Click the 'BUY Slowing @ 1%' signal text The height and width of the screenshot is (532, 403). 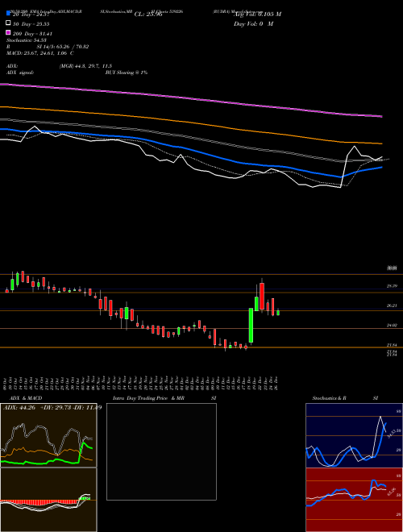tap(127, 73)
